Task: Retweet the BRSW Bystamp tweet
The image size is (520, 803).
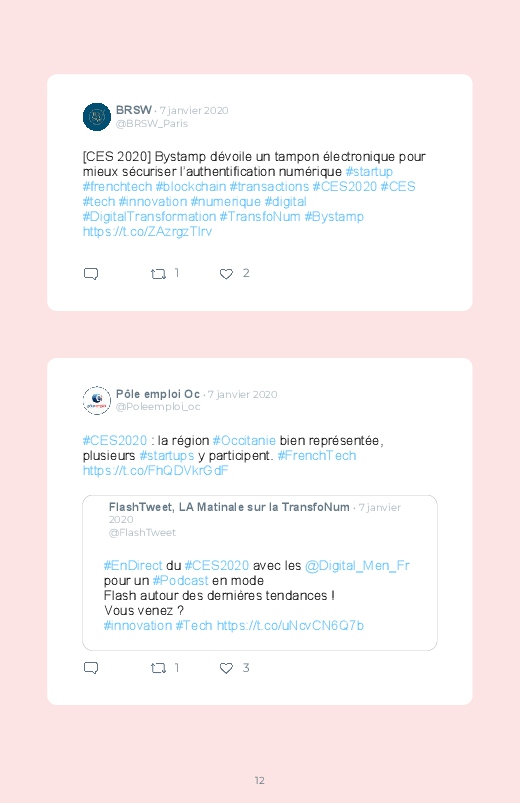Action: click(158, 274)
